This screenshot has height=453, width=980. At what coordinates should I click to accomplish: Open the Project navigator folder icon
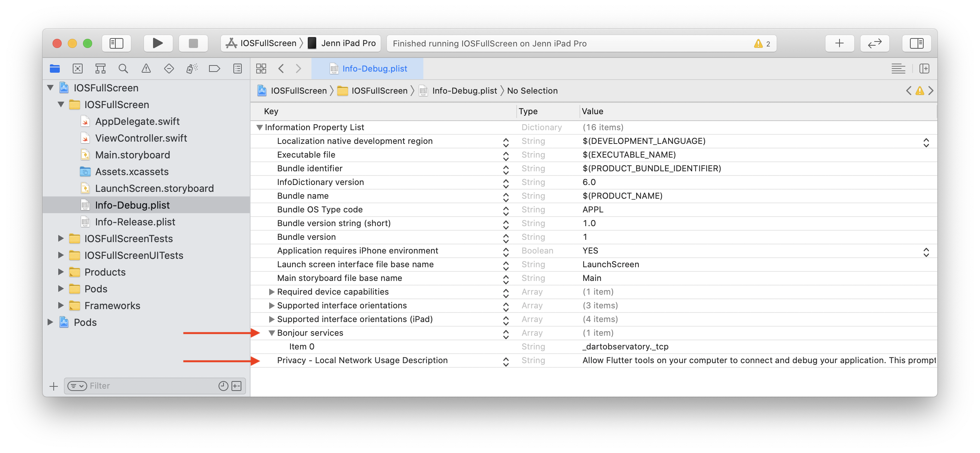tap(55, 69)
